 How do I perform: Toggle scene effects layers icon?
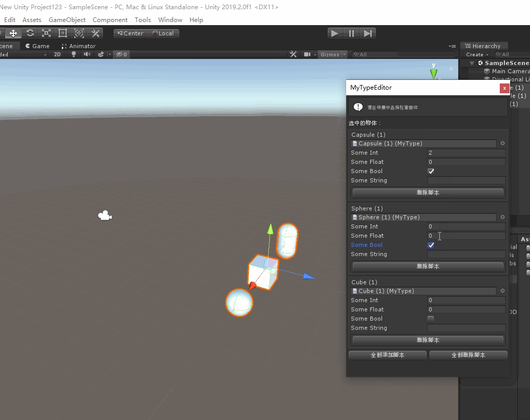click(x=101, y=54)
